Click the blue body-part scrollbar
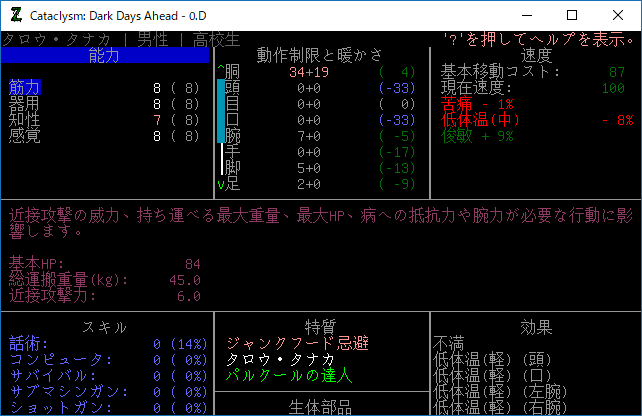This screenshot has height=416, width=642. coord(221,112)
